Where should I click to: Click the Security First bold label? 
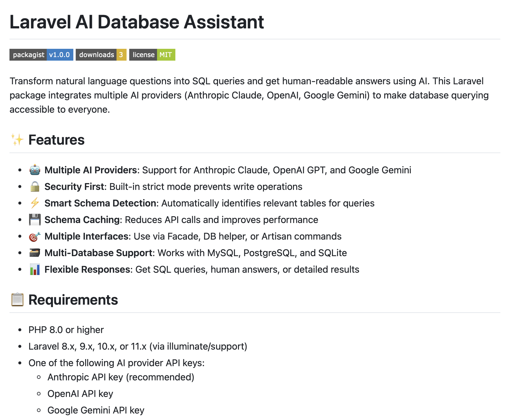[x=75, y=187]
